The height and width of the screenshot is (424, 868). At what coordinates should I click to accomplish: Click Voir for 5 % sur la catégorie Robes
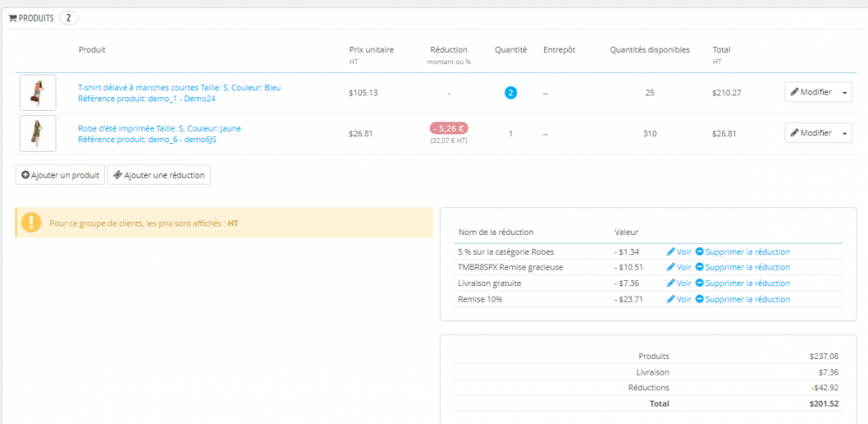(x=680, y=252)
